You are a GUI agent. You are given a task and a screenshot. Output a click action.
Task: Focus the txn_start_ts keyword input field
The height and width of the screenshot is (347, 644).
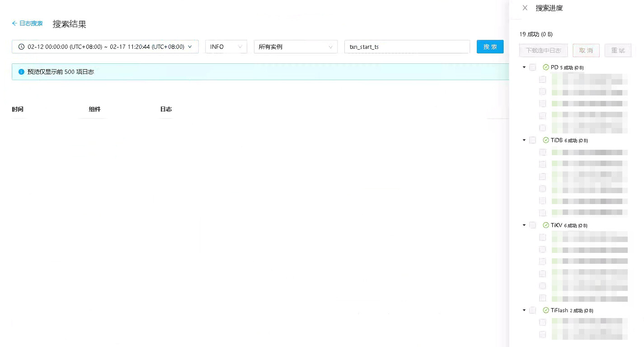407,47
